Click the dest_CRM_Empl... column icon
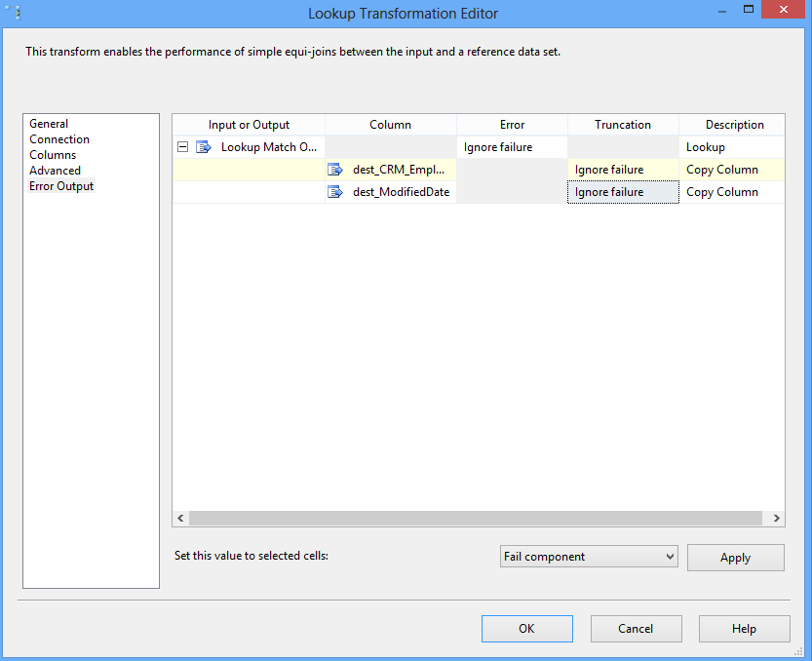Viewport: 812px width, 661px height. (x=335, y=170)
